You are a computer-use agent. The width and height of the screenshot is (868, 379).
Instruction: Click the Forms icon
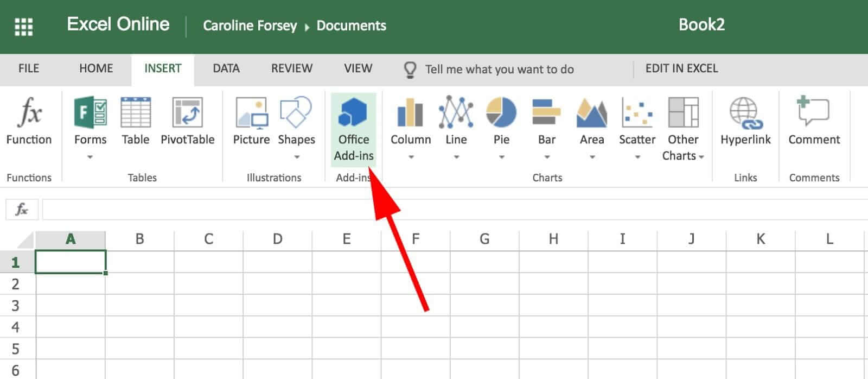tap(90, 112)
